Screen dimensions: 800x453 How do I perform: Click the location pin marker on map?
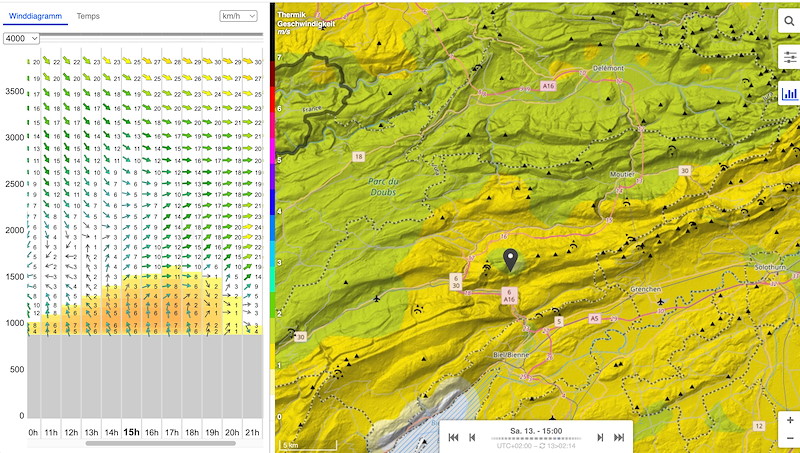tap(511, 260)
